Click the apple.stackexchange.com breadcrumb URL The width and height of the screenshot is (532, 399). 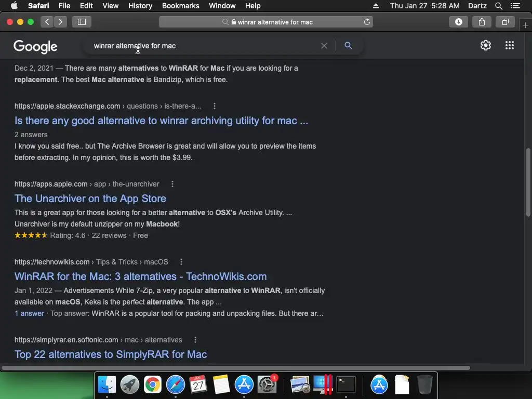[67, 106]
